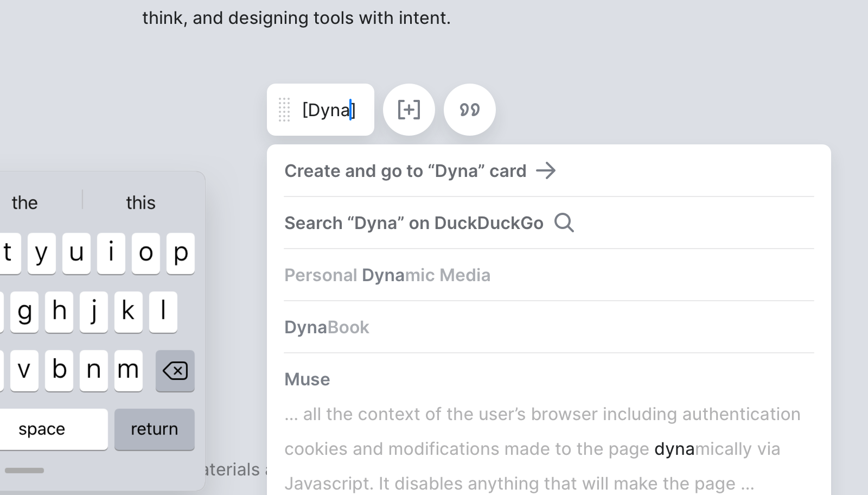Screen dimensions: 868x495
Task: Open the Muse search result
Action: [x=307, y=379]
